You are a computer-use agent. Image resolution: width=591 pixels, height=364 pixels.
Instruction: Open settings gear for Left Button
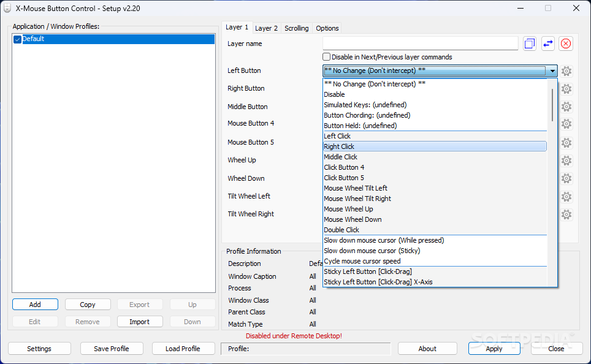click(566, 71)
